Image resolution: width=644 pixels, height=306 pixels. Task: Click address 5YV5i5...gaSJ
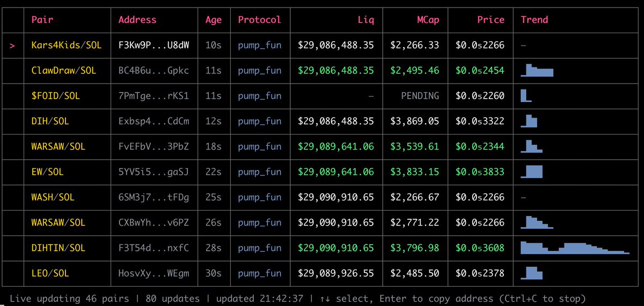(153, 172)
